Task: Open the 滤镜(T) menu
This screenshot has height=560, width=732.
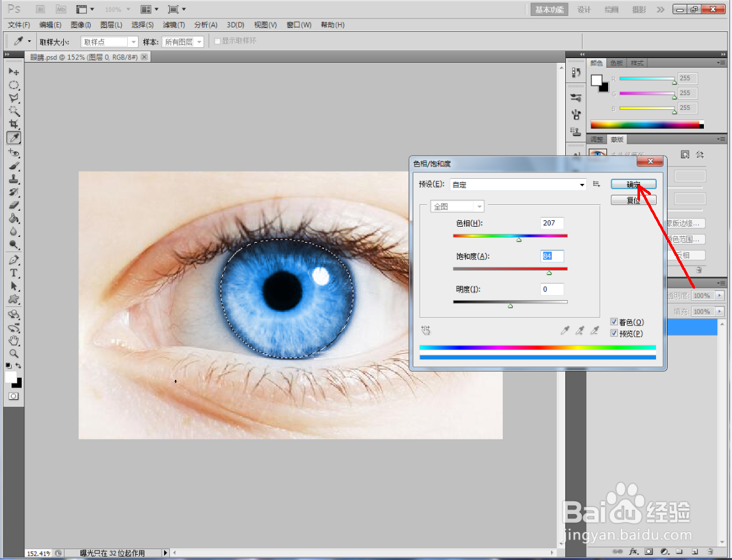Action: [x=174, y=25]
